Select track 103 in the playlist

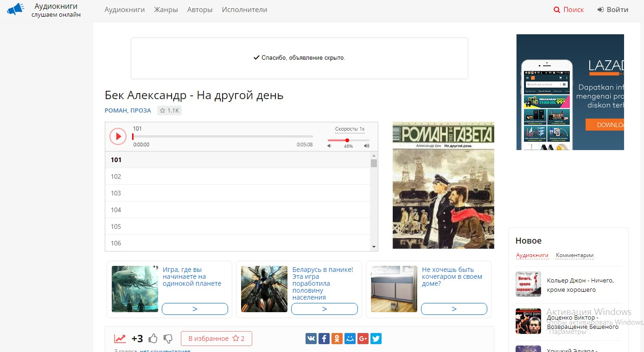tap(238, 193)
